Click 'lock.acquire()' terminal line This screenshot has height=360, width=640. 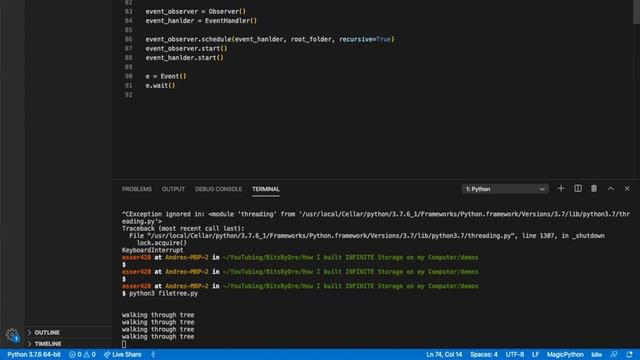[162, 243]
